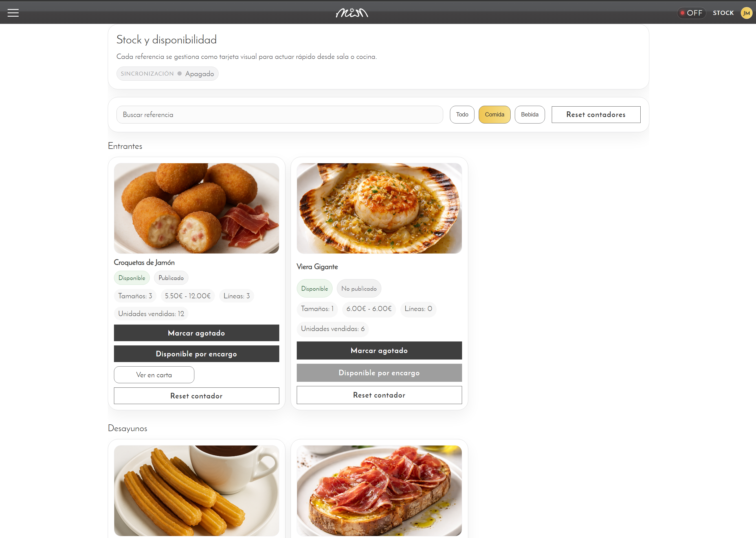756x538 pixels.
Task: Click the Stock y disponibilidad heading
Action: [x=166, y=39]
